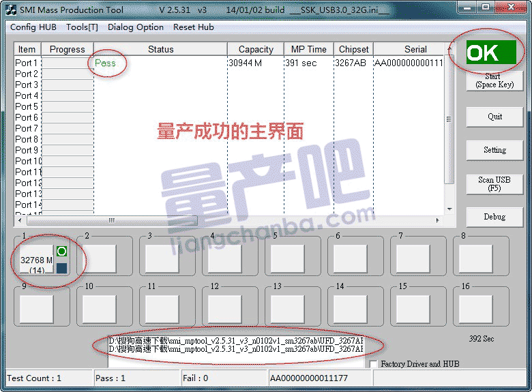Click the Capacity column header
The height and width of the screenshot is (392, 532).
pyautogui.click(x=256, y=49)
